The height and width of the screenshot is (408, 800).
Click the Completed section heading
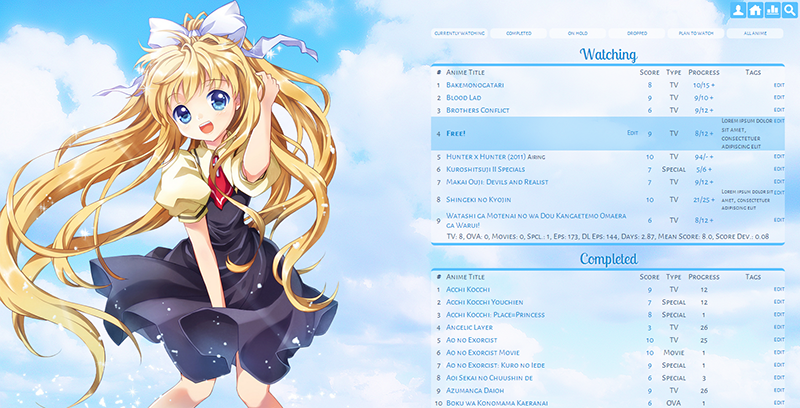[608, 259]
